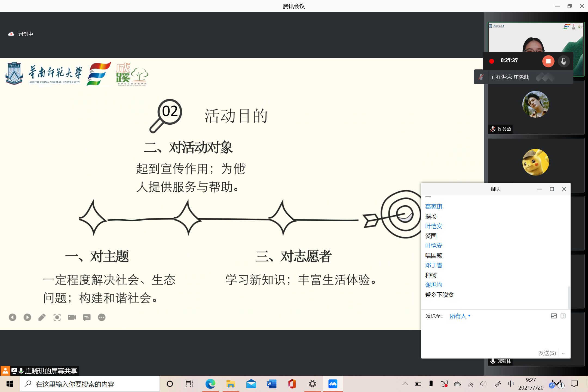Open the Mail app from the taskbar

click(x=251, y=384)
